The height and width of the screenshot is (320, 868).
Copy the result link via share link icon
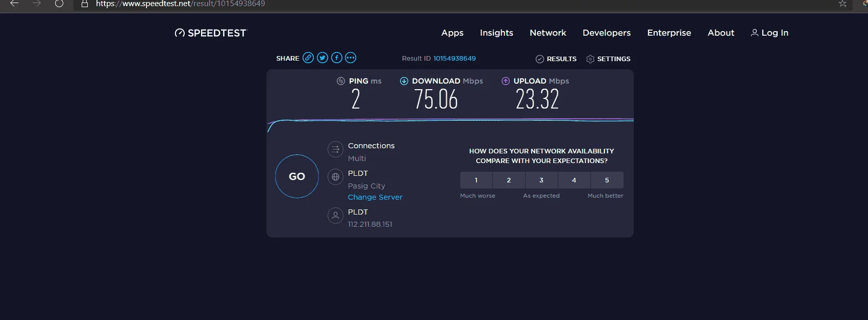[308, 58]
